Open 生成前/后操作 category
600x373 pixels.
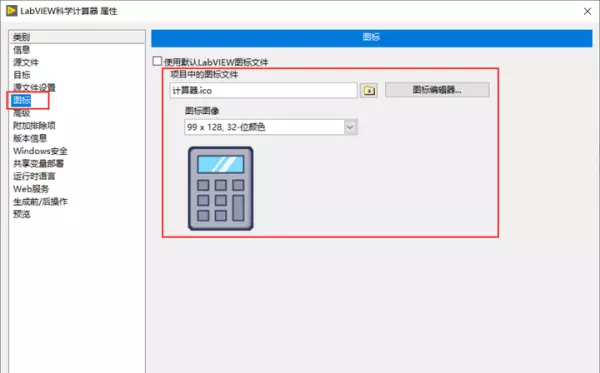[x=40, y=201]
